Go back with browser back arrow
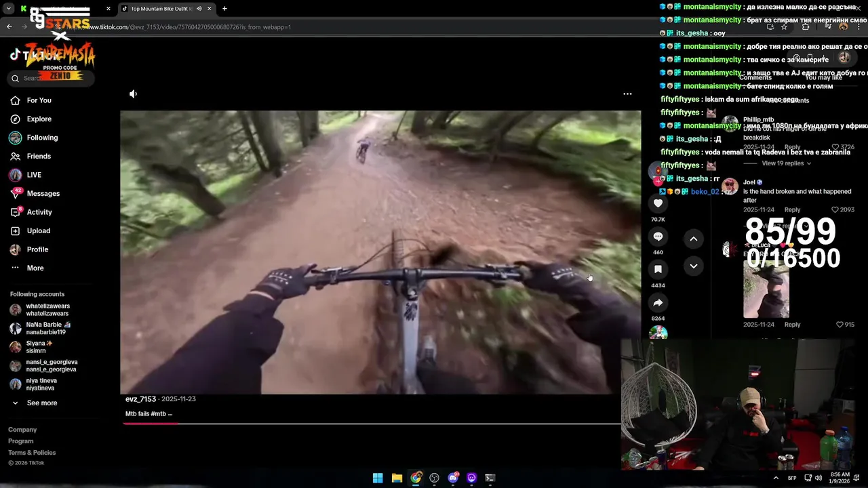868x488 pixels. pos(9,27)
